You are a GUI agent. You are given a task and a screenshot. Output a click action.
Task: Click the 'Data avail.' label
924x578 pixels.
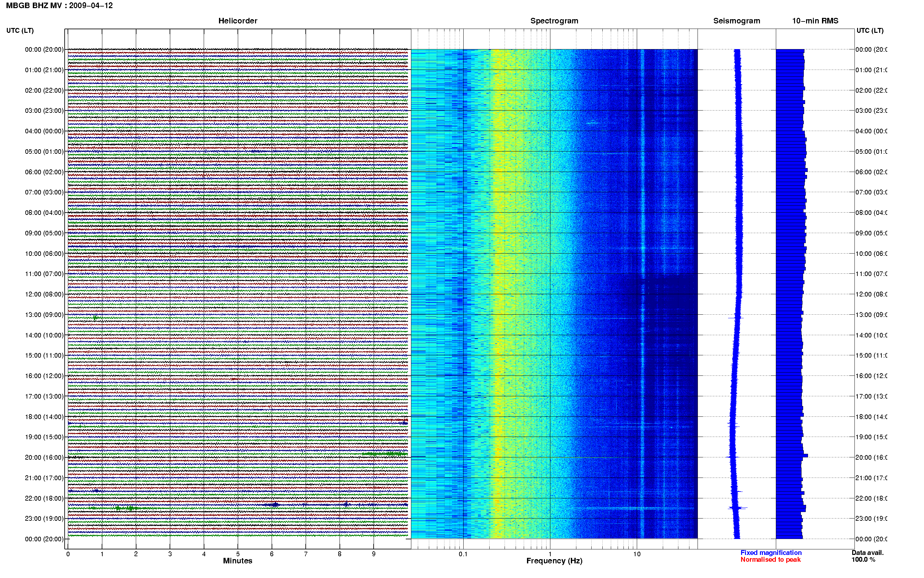coord(867,552)
